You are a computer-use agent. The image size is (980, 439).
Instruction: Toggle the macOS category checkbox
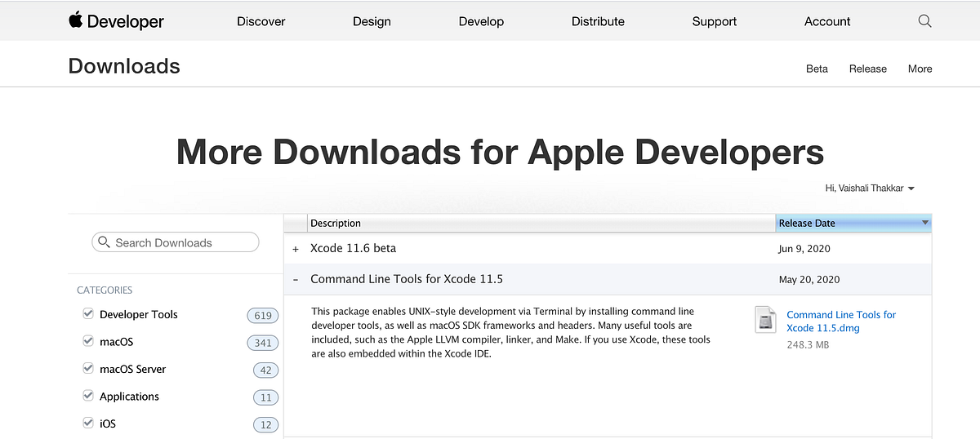[88, 341]
